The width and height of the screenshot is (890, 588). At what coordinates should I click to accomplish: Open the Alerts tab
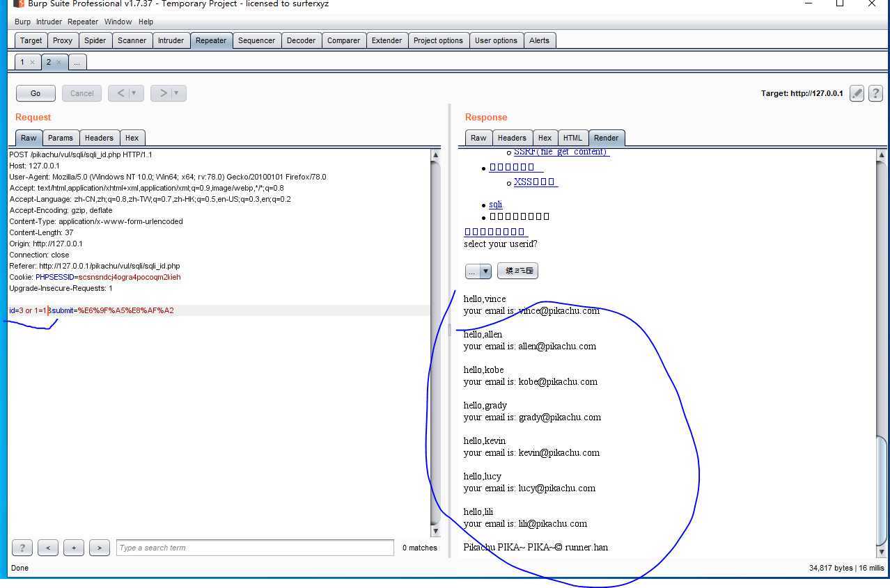coord(540,40)
